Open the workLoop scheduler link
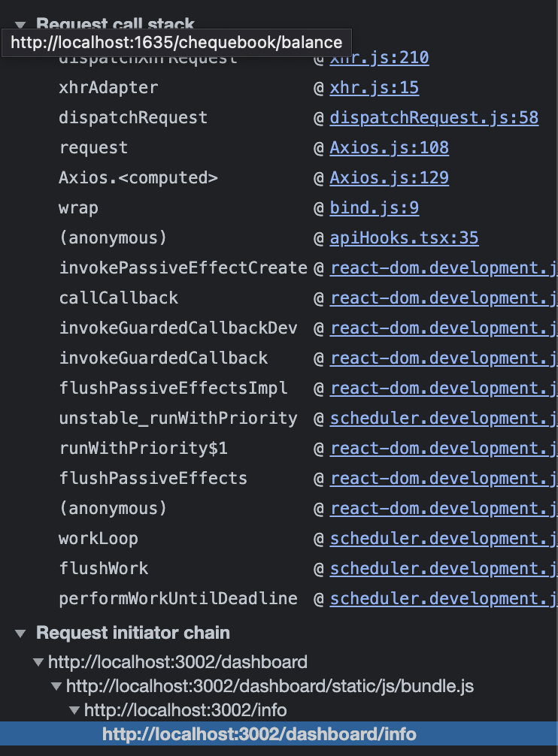Screen dimensions: 558x756 coord(444,539)
